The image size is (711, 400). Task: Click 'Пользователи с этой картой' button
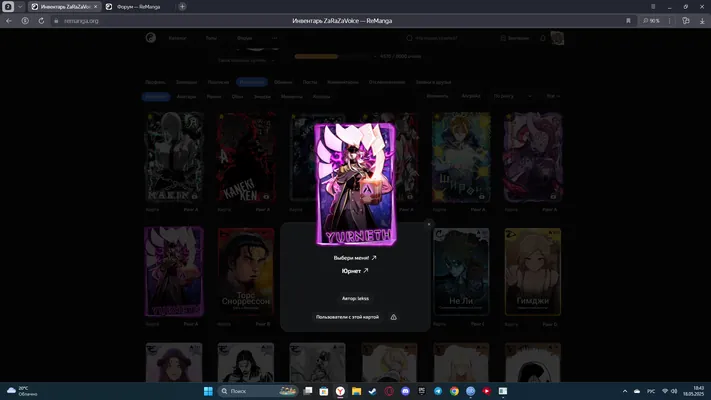click(347, 317)
